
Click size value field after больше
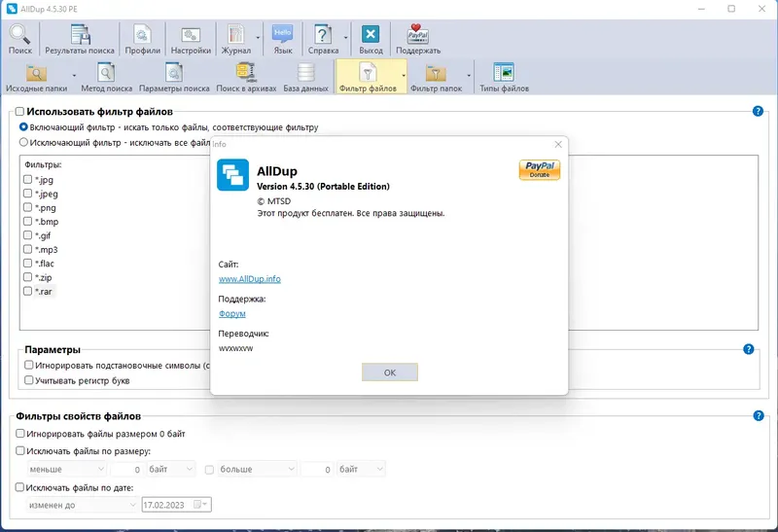pos(317,469)
